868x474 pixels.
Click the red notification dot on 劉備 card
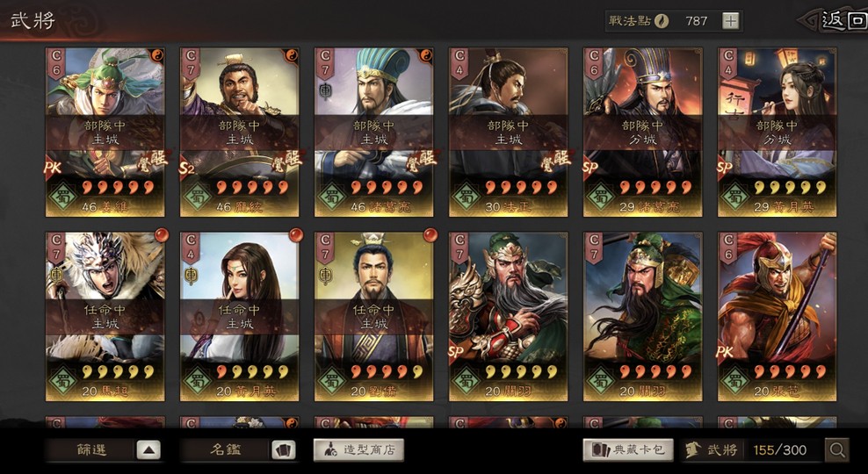(430, 235)
